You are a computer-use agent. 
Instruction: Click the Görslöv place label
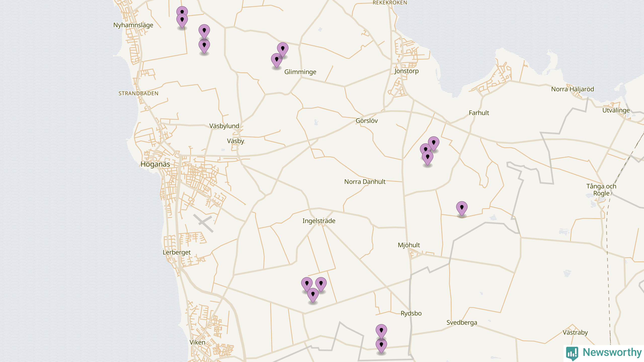(x=367, y=121)
